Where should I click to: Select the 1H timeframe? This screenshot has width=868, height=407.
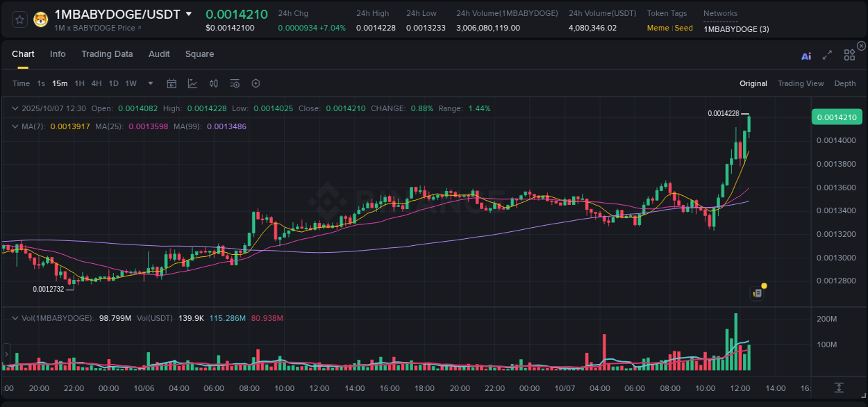[78, 83]
